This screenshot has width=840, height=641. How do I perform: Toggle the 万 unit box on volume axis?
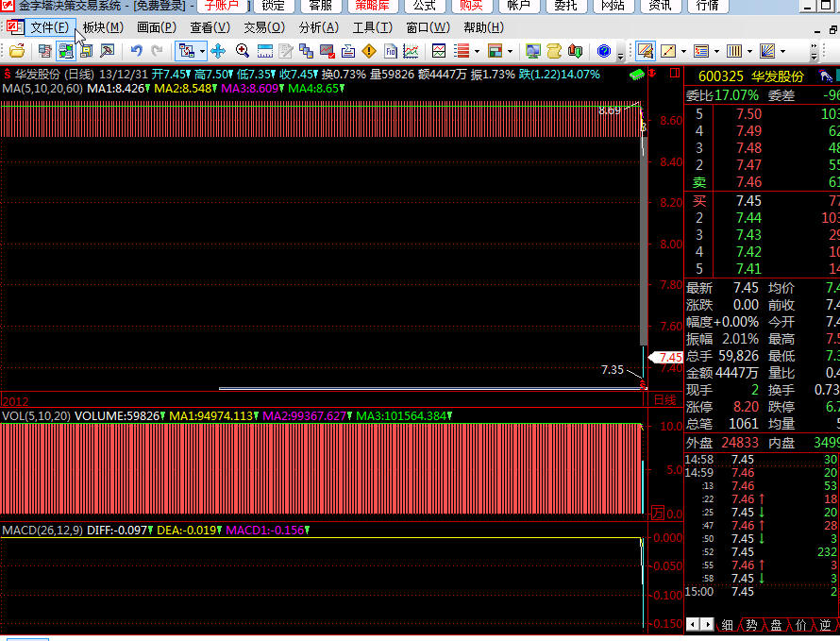coord(658,514)
